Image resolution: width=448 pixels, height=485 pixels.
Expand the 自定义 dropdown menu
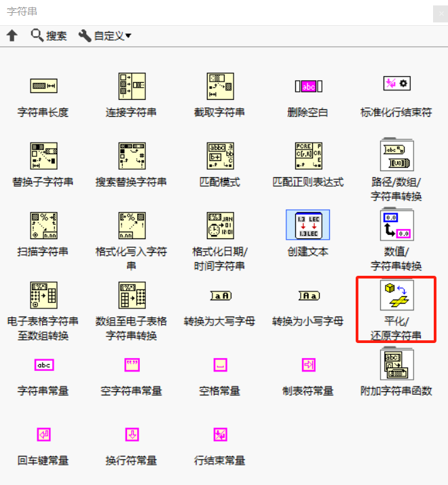105,35
